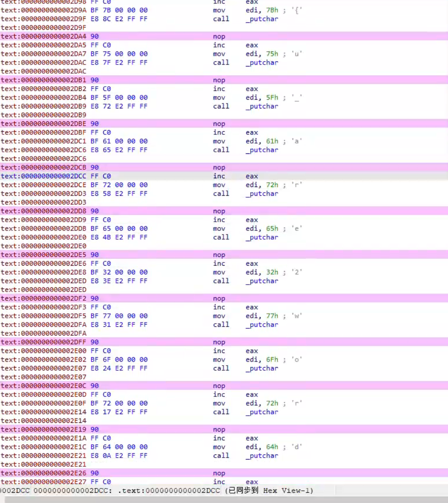Select bytes FF C0 at 2E1A

pyautogui.click(x=101, y=438)
